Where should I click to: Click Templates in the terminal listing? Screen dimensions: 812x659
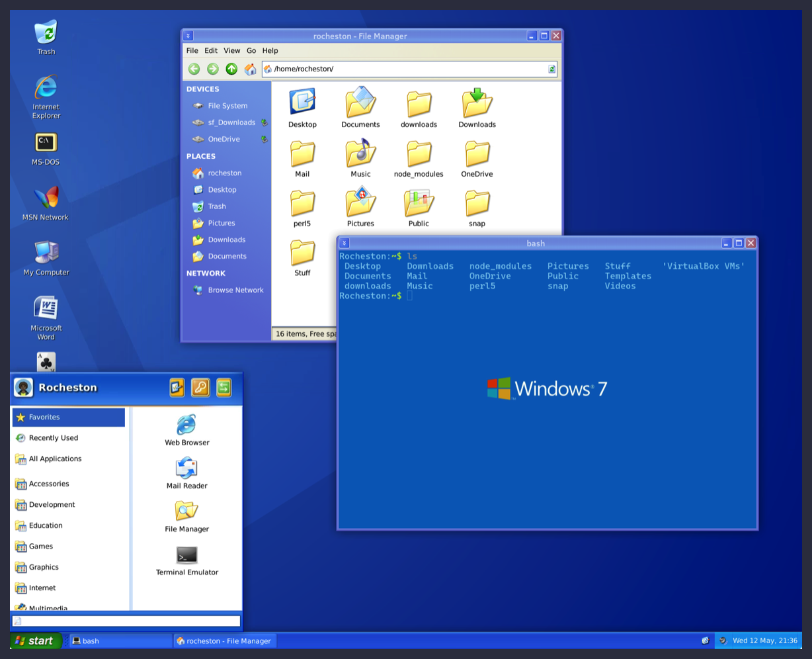(x=628, y=276)
